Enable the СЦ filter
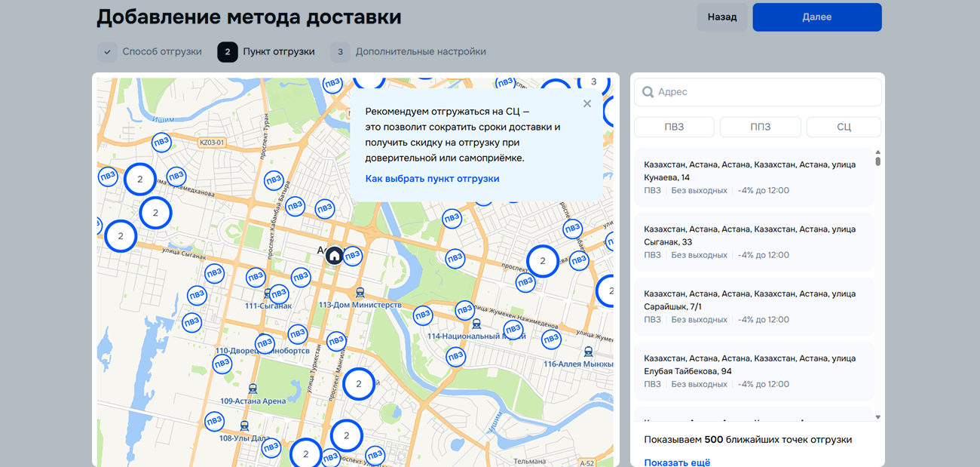Screen dimensions: 980x467 tap(844, 127)
